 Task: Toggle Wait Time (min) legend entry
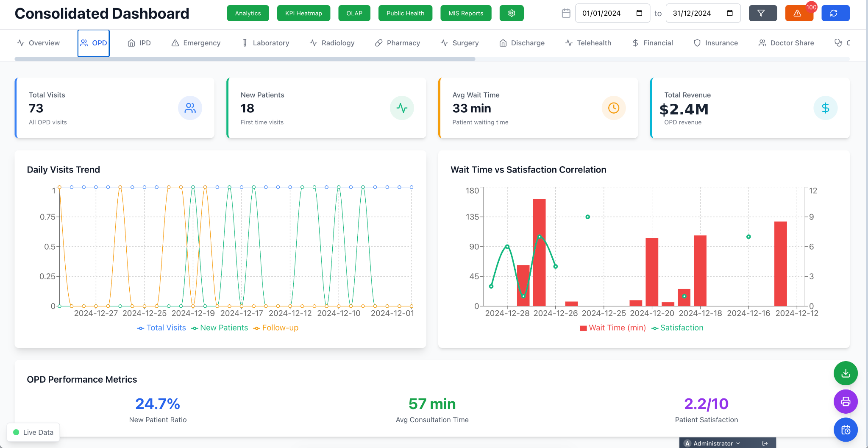click(x=613, y=328)
